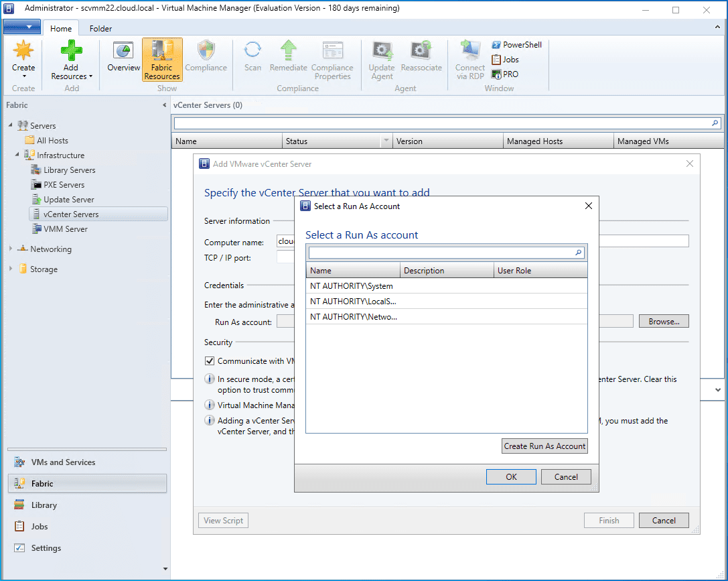Switch to the Folder ribbon tab
Screen dimensions: 728x581
[x=100, y=29]
